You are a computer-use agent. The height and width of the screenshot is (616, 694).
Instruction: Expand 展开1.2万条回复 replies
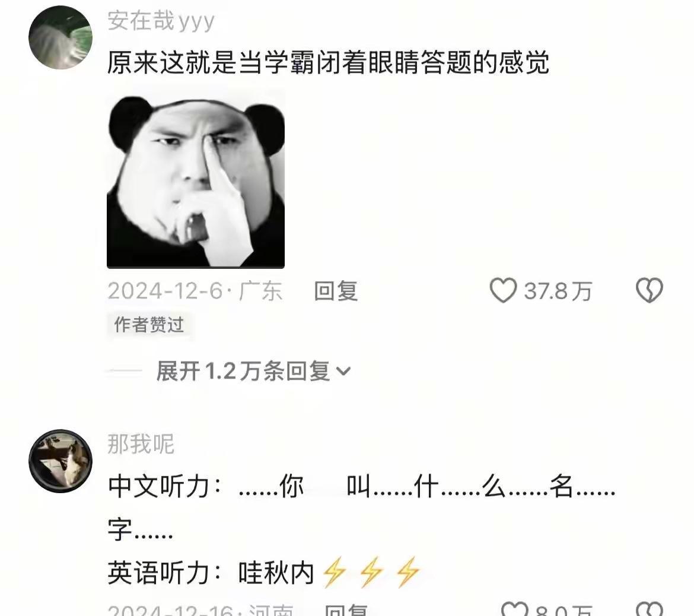(x=253, y=371)
